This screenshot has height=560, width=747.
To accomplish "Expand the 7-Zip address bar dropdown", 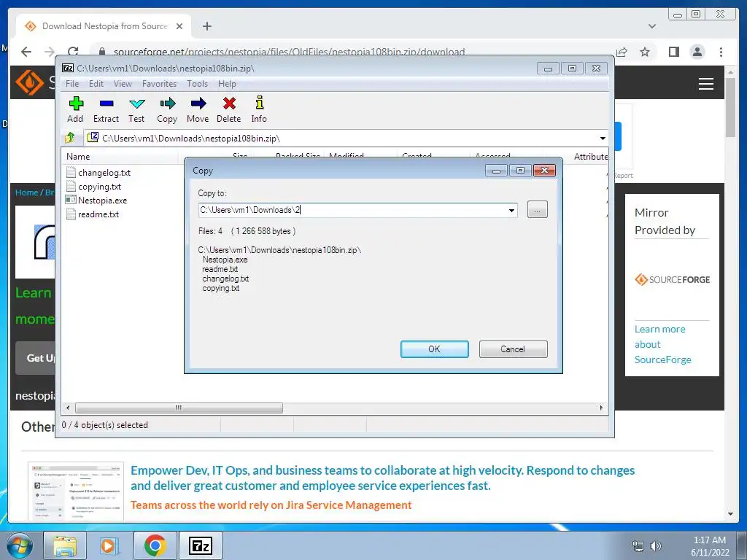I will [603, 138].
